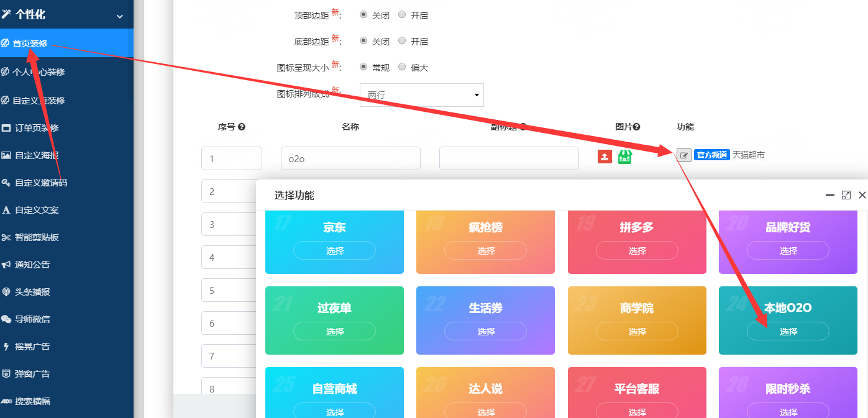868x418 pixels.
Task: Click 选择 on the 本地O2O card
Action: tap(788, 331)
